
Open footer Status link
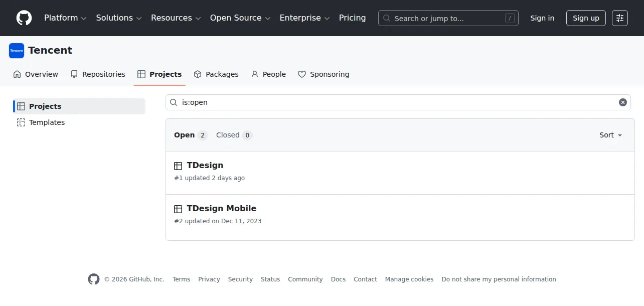(270, 279)
